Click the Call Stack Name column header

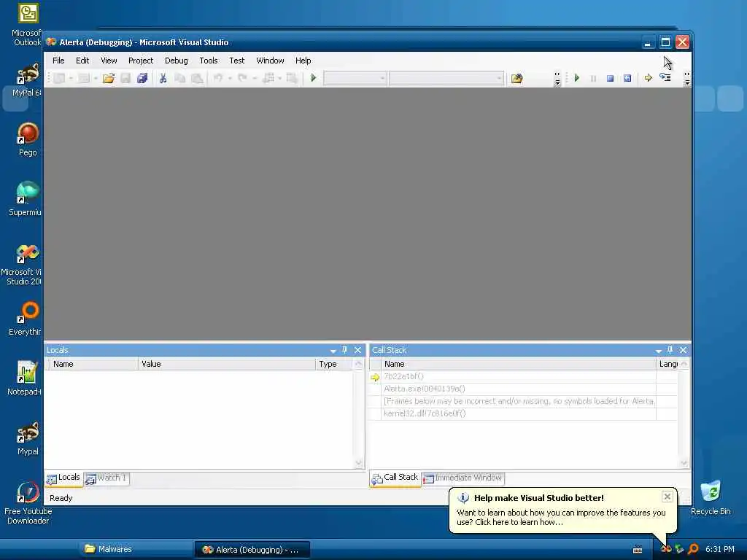pyautogui.click(x=519, y=364)
